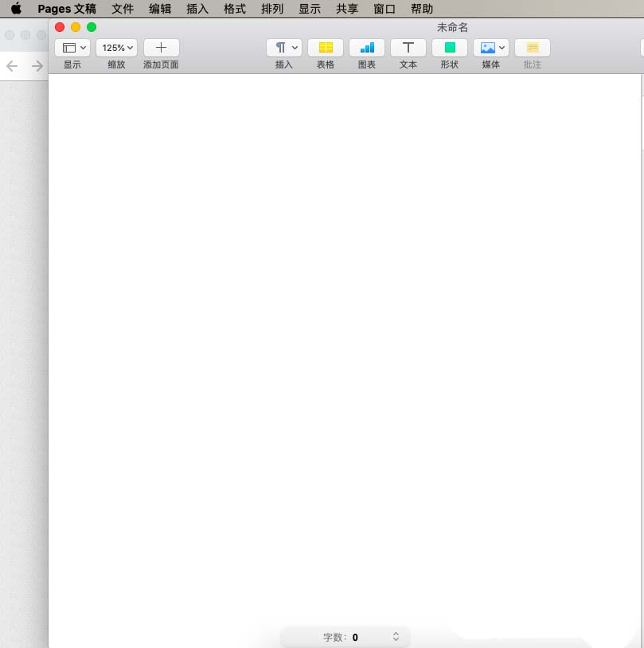644x648 pixels.
Task: Click the 字数 word count display
Action: coord(341,637)
